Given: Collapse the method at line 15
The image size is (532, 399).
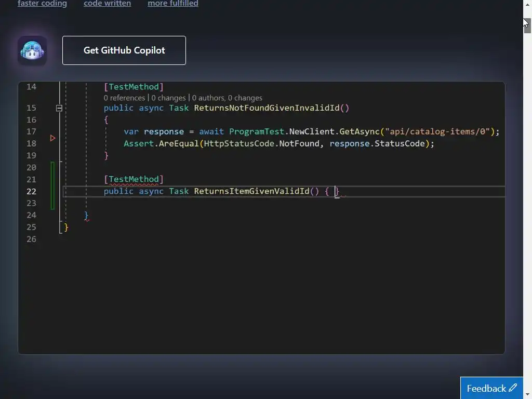Looking at the screenshot, I should 59,108.
